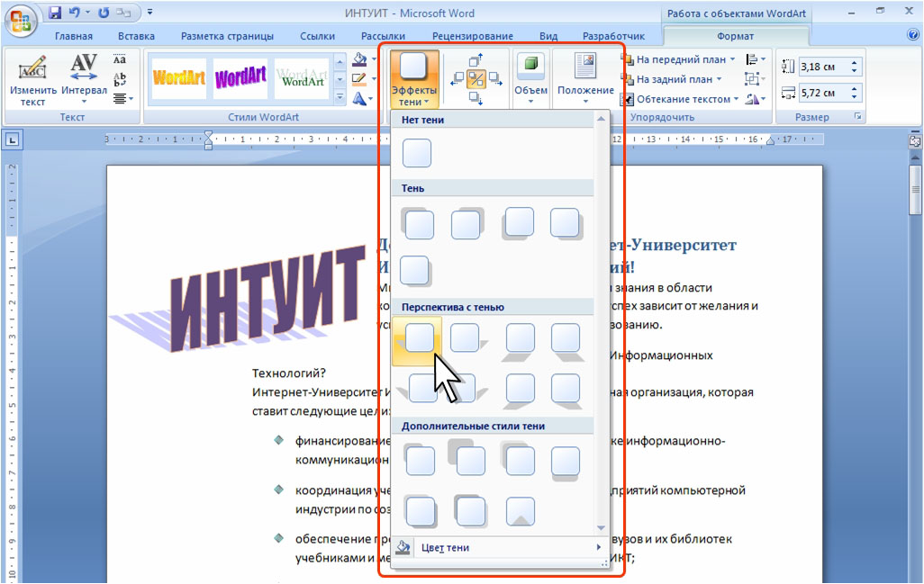Choose first shadow style under Тень
The height and width of the screenshot is (584, 924).
tap(419, 224)
